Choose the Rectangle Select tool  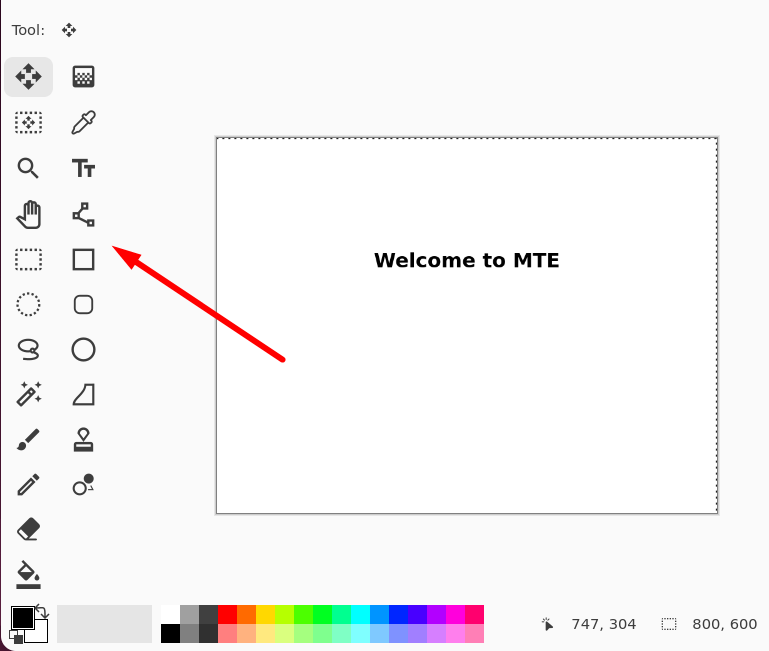point(28,260)
